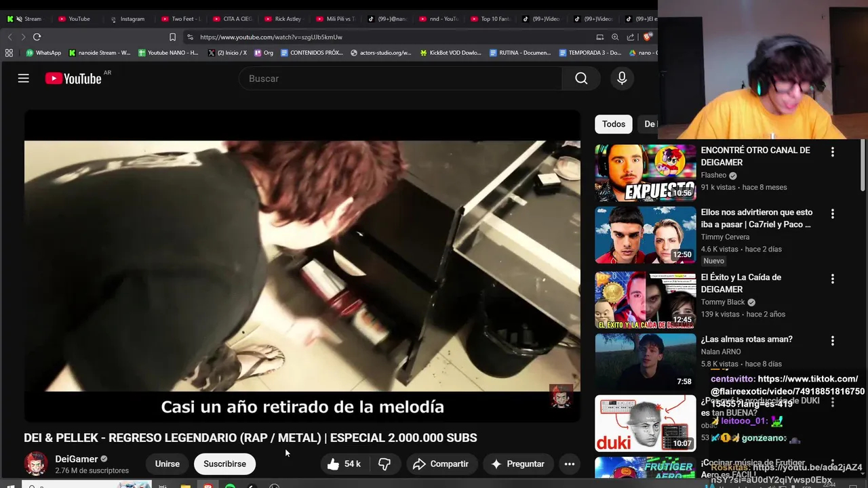The image size is (868, 488).
Task: Open the YouTube hamburger guide menu
Action: click(24, 79)
